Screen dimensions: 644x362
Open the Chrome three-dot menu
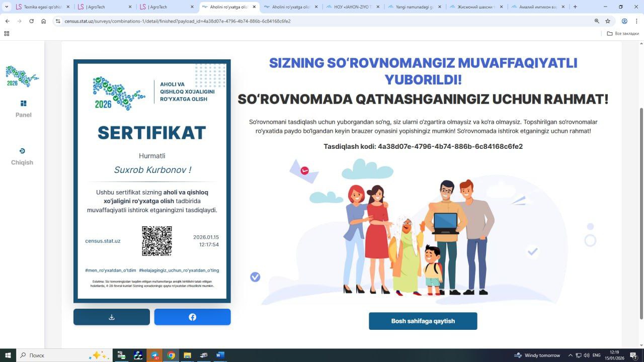click(636, 21)
